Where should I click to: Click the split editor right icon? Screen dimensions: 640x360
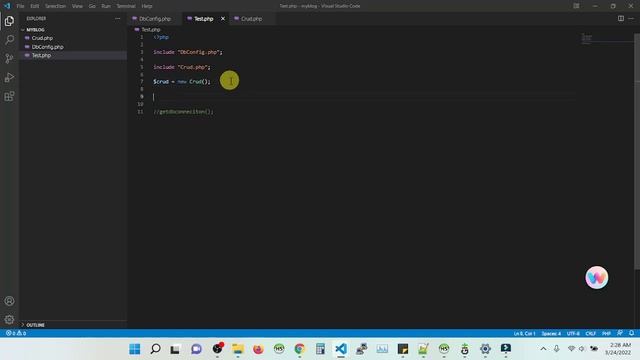(x=621, y=18)
